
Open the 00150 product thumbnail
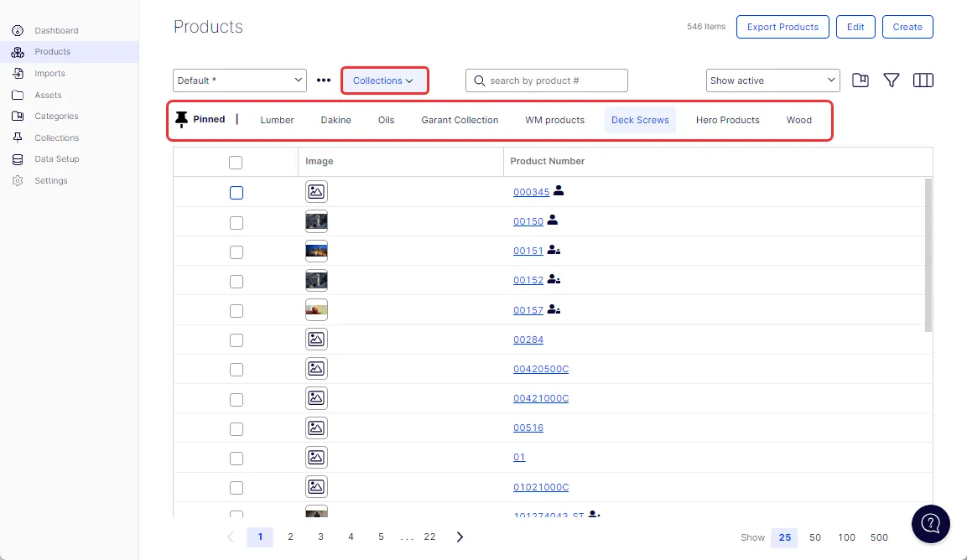316,221
